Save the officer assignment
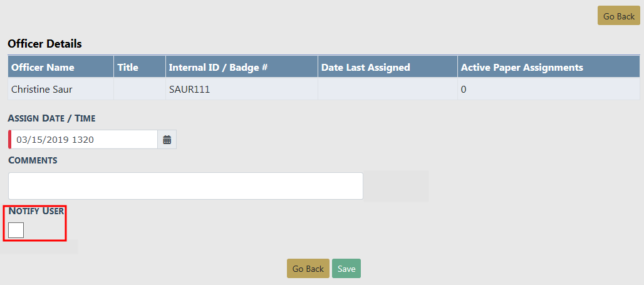This screenshot has height=285, width=644. 346,269
